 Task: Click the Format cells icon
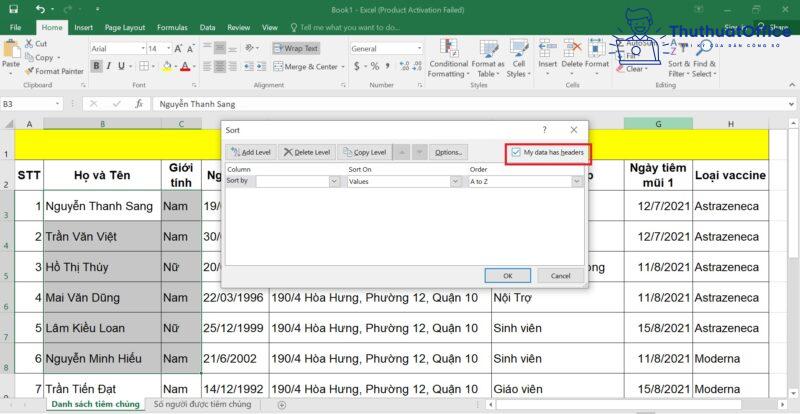pos(596,48)
